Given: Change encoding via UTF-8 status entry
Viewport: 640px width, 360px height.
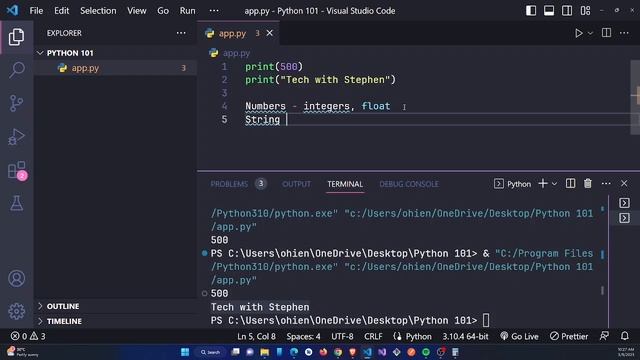Looking at the screenshot, I should [342, 336].
